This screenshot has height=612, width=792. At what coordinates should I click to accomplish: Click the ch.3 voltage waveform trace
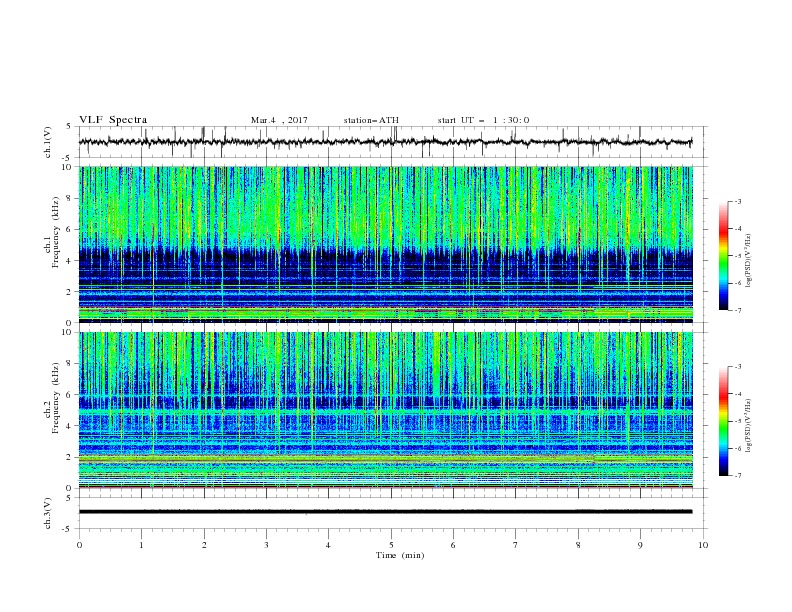pos(385,512)
